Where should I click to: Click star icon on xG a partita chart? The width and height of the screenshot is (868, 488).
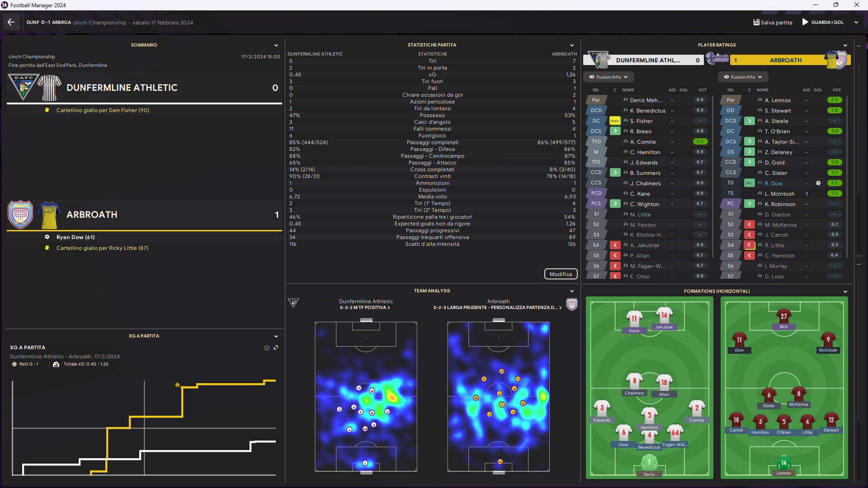click(x=267, y=347)
